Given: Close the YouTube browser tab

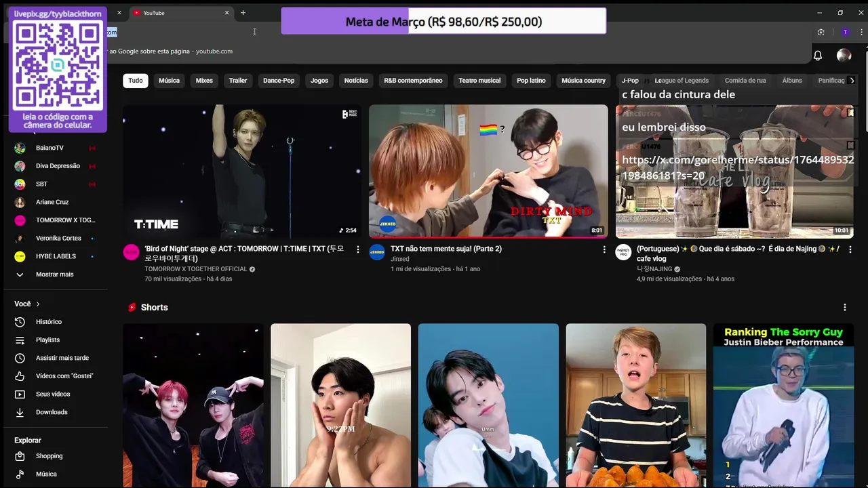Looking at the screenshot, I should click(226, 13).
